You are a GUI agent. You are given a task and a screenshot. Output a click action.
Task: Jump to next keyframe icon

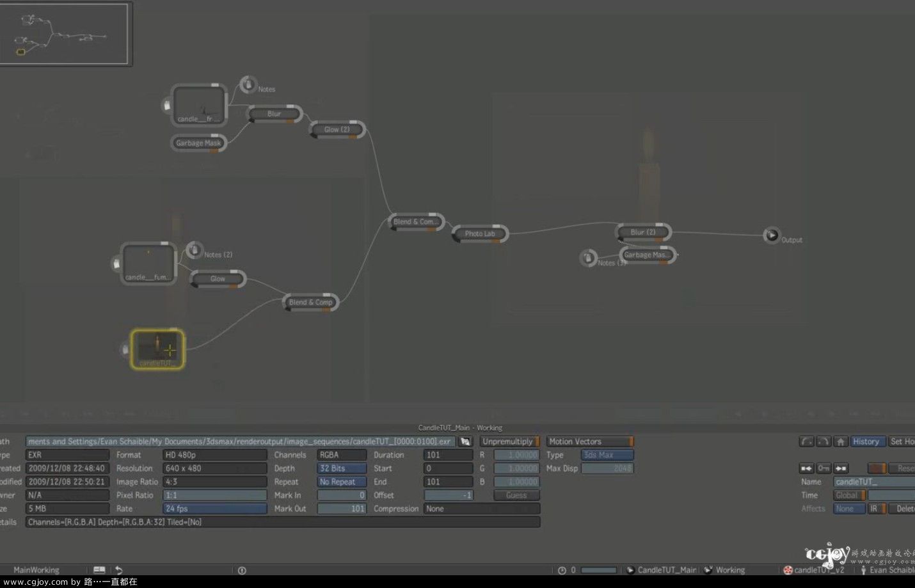[841, 468]
